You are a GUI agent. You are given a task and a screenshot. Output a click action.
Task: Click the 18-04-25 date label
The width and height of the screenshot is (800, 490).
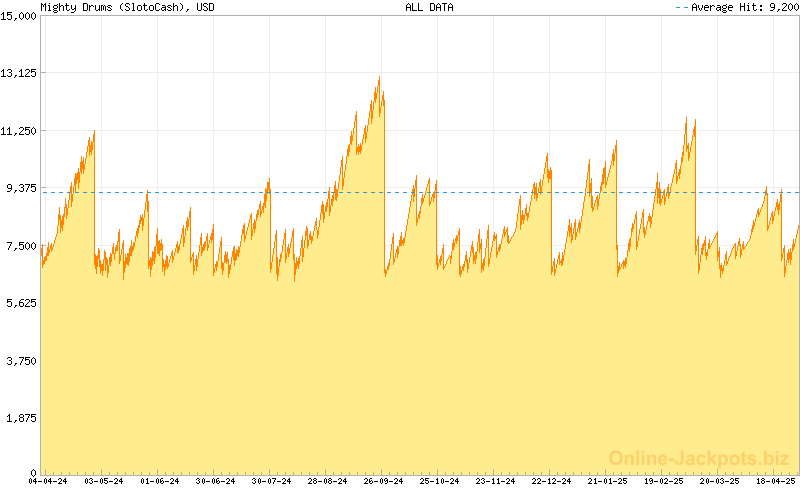click(x=777, y=481)
